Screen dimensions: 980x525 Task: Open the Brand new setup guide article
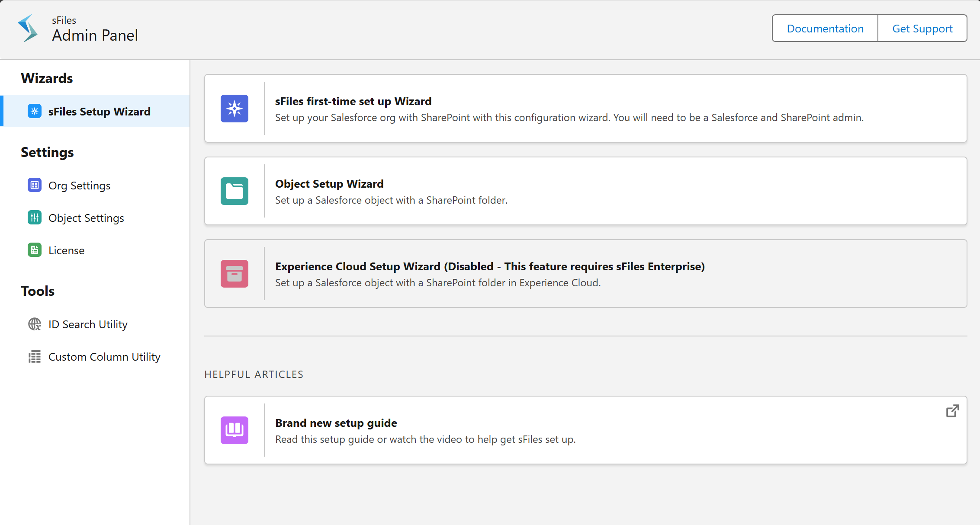coord(586,430)
